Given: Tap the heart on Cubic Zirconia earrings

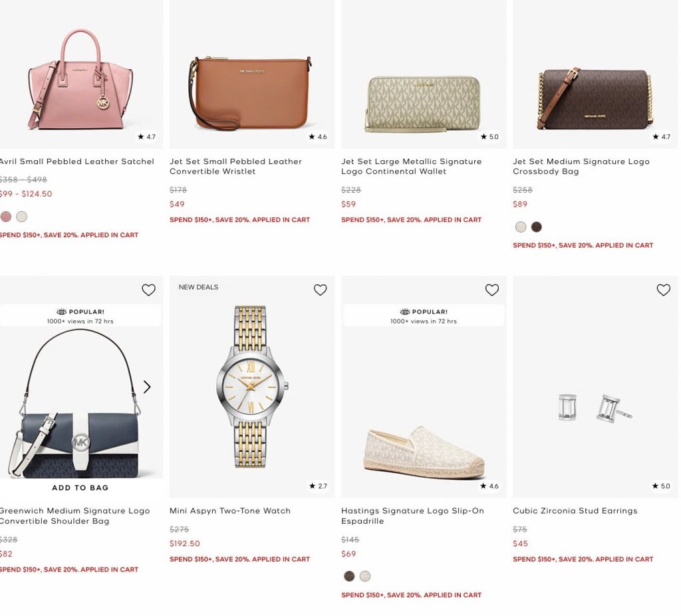Looking at the screenshot, I should (663, 290).
